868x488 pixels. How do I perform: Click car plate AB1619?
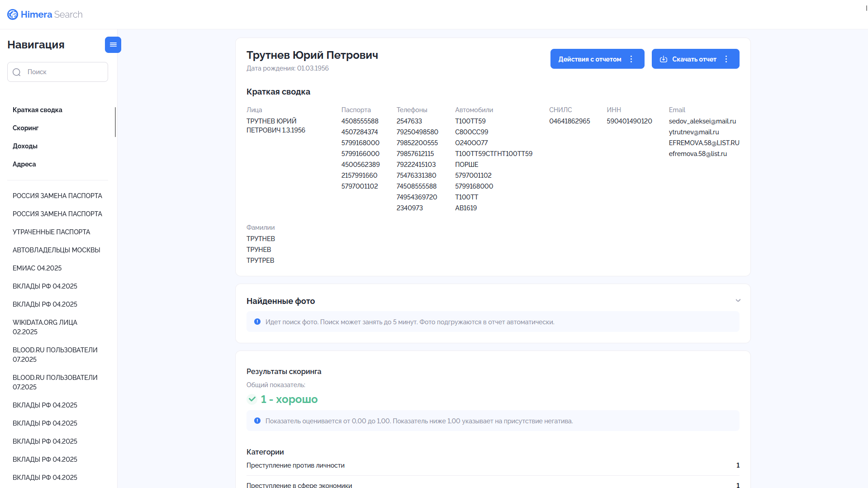coord(466,208)
